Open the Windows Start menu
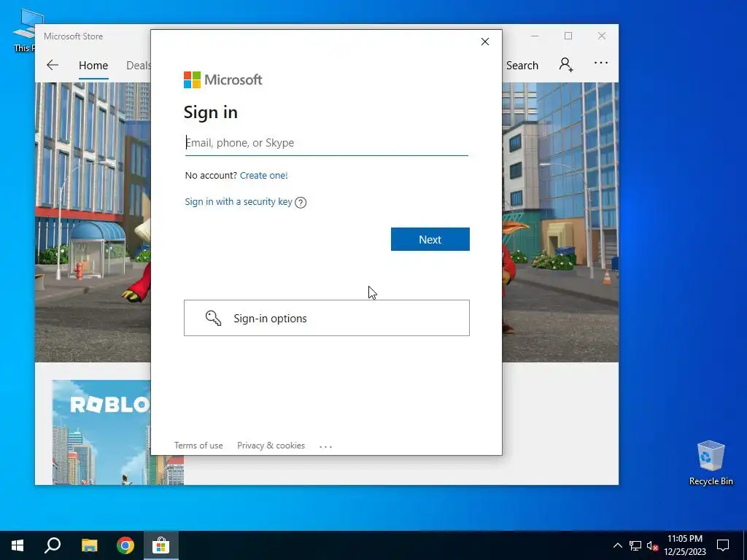Viewport: 747px width, 560px height. pos(18,545)
